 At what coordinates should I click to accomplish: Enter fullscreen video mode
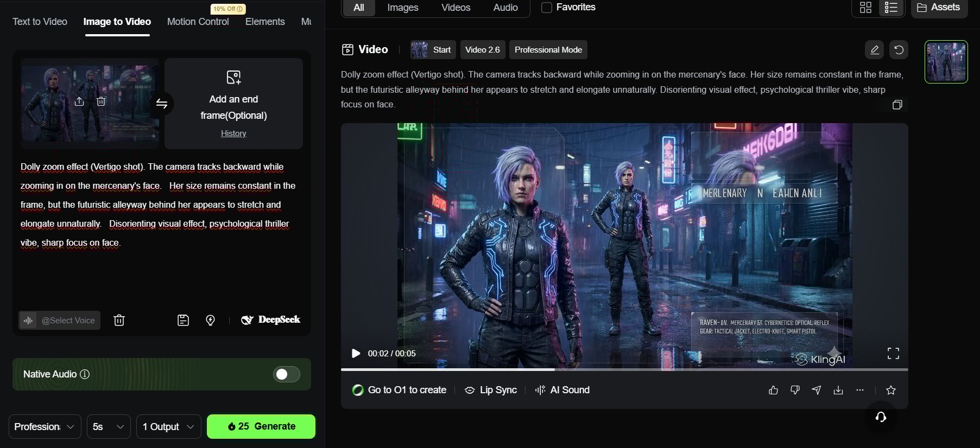pyautogui.click(x=893, y=354)
